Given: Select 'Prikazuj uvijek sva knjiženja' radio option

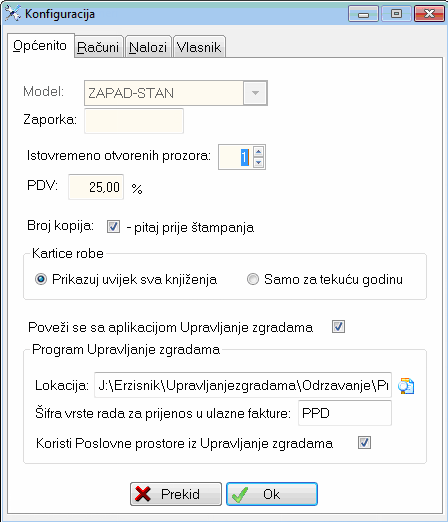Looking at the screenshot, I should pyautogui.click(x=41, y=279).
